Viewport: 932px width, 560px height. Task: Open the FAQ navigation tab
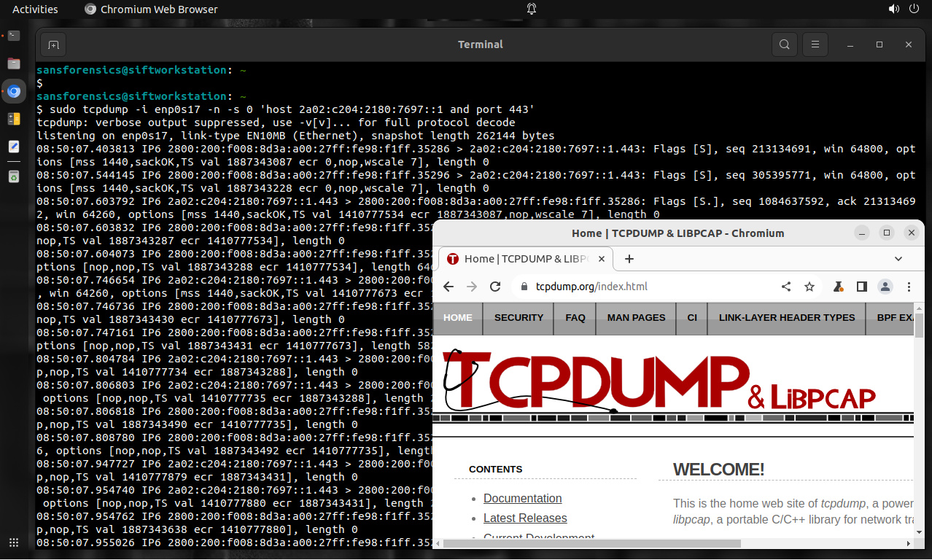[x=575, y=318]
